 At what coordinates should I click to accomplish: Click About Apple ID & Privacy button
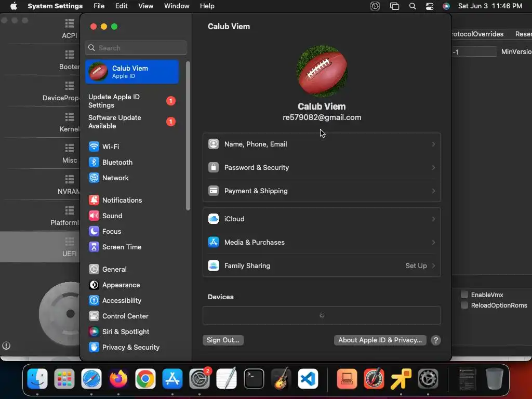pos(380,340)
